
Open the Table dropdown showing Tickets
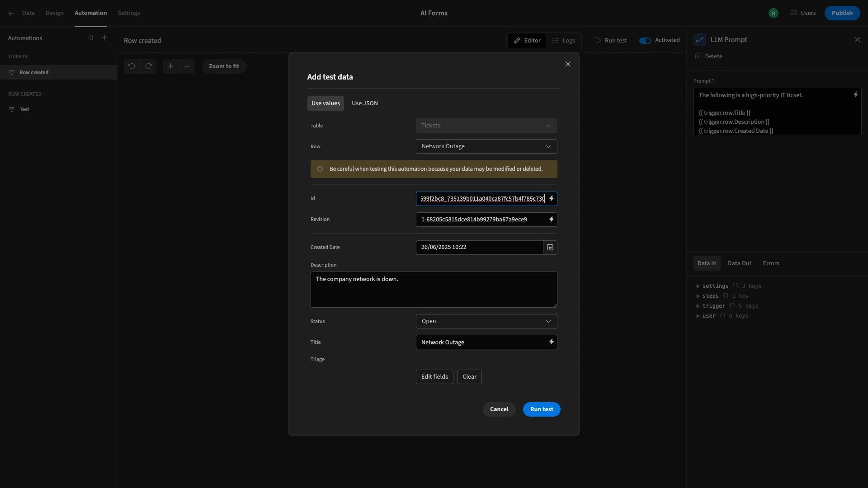(x=486, y=126)
